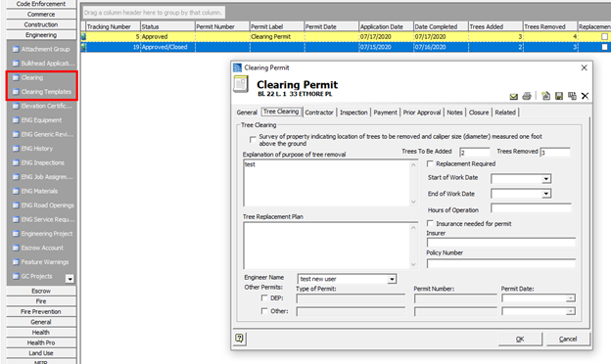Image resolution: width=611 pixels, height=364 pixels.
Task: Confirm dialog with OK button
Action: pyautogui.click(x=520, y=340)
